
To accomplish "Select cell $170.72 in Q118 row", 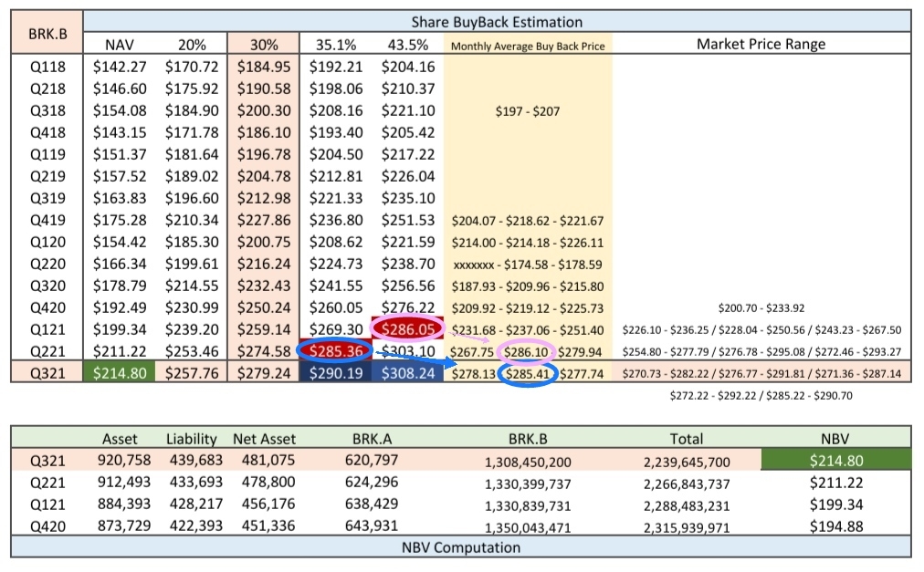I will click(x=192, y=67).
